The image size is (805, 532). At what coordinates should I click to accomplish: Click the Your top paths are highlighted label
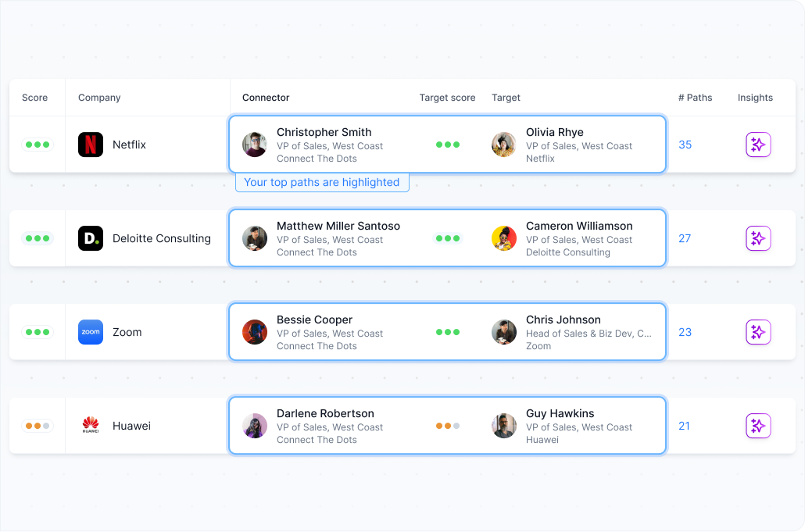(322, 183)
